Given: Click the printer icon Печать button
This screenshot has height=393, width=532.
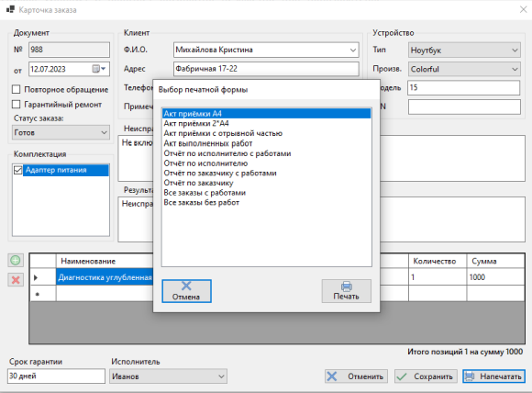Looking at the screenshot, I should click(x=347, y=291).
